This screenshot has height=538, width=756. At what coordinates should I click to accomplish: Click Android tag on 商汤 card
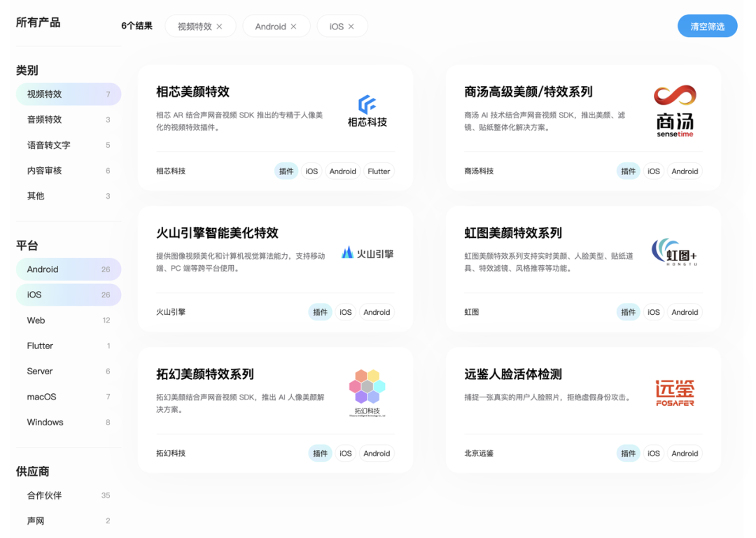click(x=685, y=171)
